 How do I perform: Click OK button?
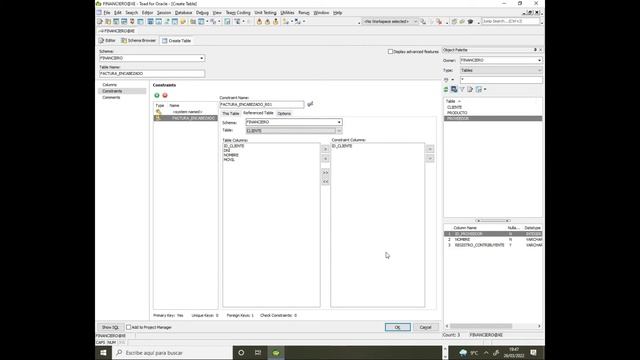coord(398,327)
